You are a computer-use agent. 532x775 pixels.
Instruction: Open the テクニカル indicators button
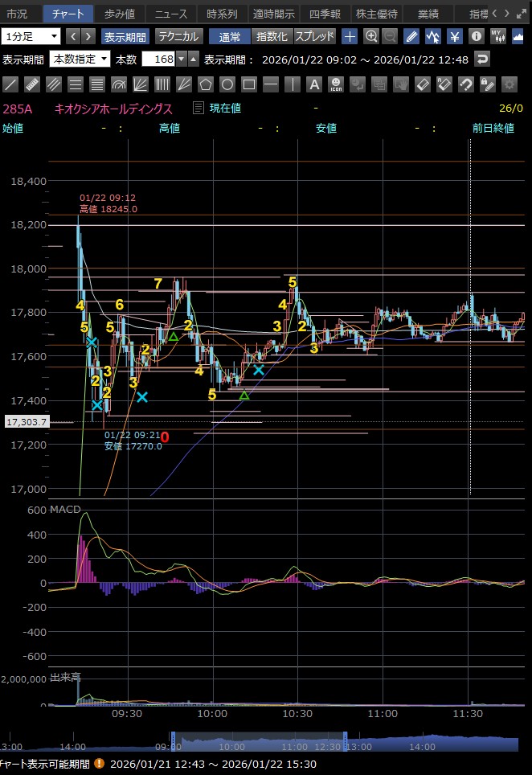(178, 36)
